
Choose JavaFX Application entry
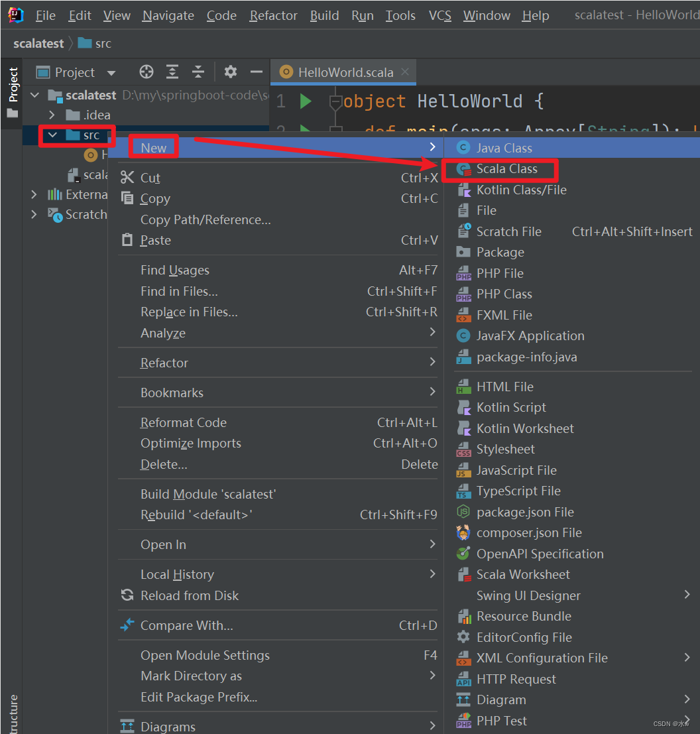click(572, 336)
